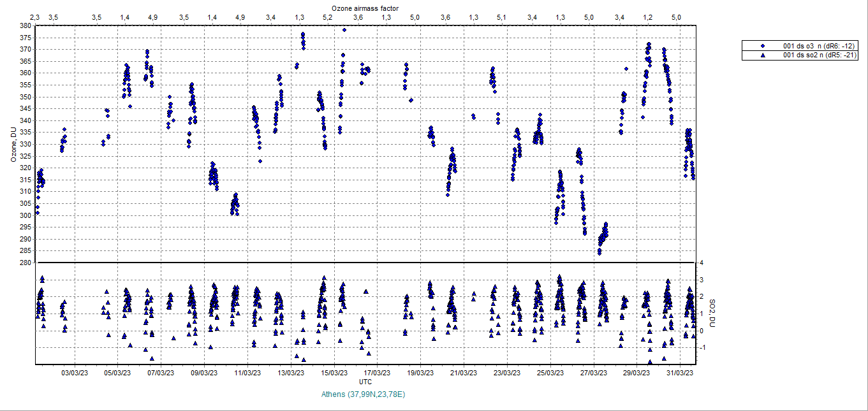The width and height of the screenshot is (868, 411).
Task: Select the 03/03/23 date tick
Action: point(75,373)
